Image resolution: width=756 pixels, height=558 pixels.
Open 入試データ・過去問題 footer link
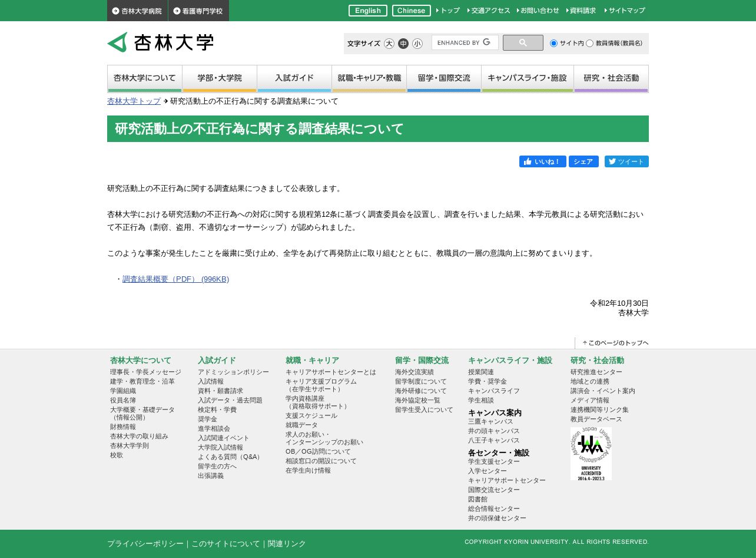(x=230, y=401)
